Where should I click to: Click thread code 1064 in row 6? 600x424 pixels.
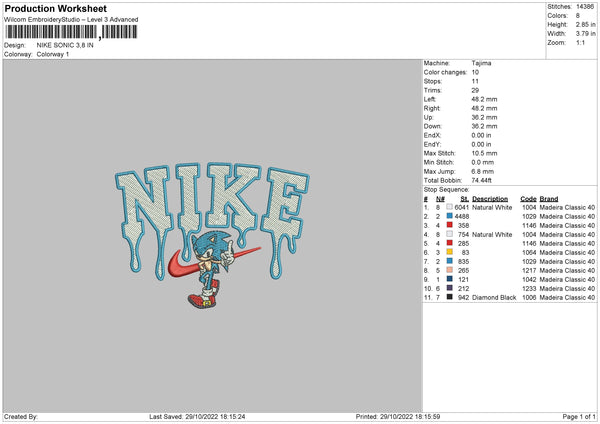[x=529, y=253]
